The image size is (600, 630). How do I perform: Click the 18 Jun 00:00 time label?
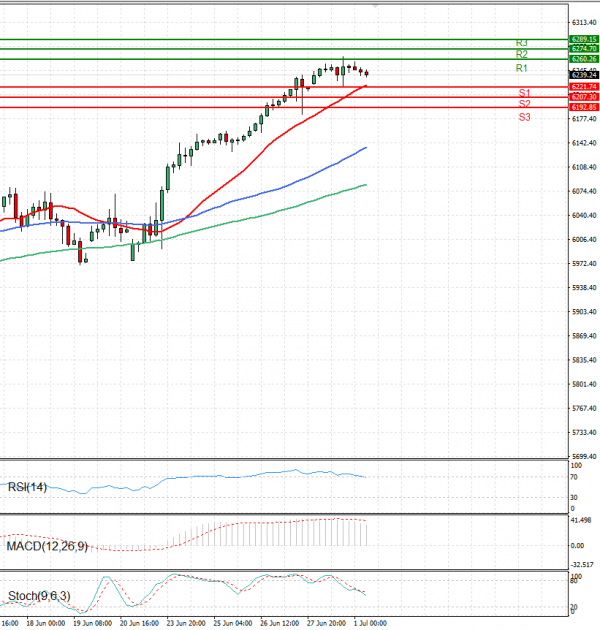(45, 623)
